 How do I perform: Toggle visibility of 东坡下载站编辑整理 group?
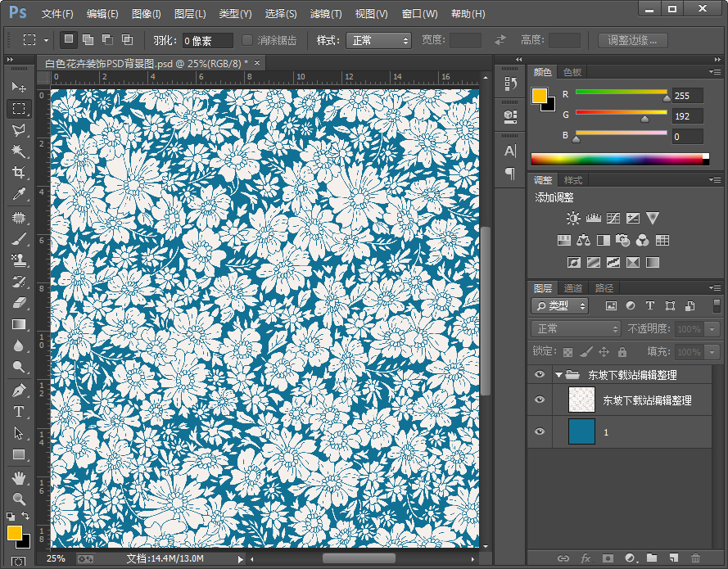click(539, 374)
